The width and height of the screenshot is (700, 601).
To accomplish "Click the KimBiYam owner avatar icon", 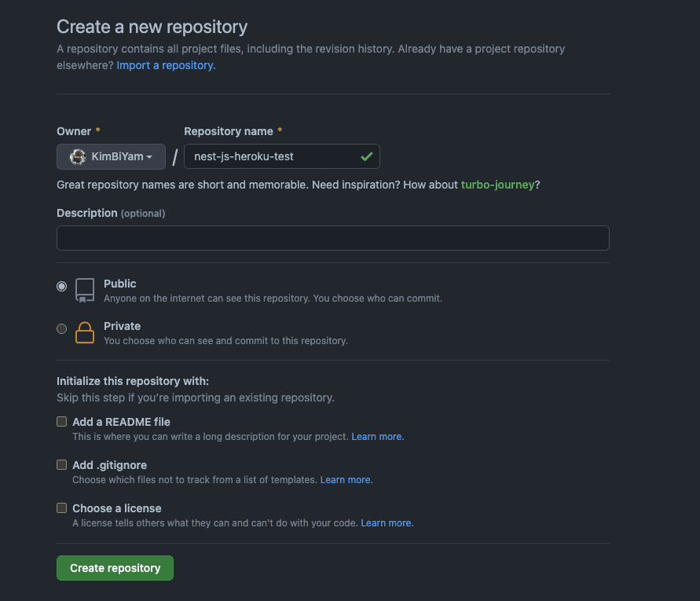I will click(x=78, y=156).
